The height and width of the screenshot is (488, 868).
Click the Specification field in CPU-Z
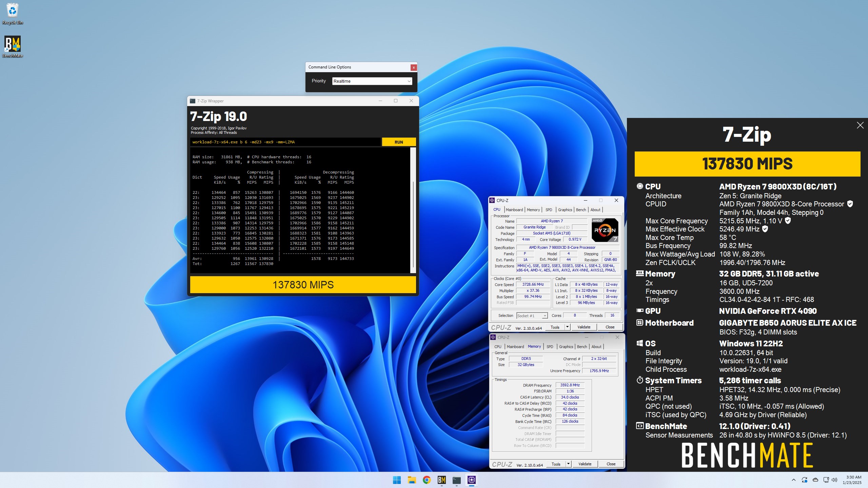(x=568, y=247)
